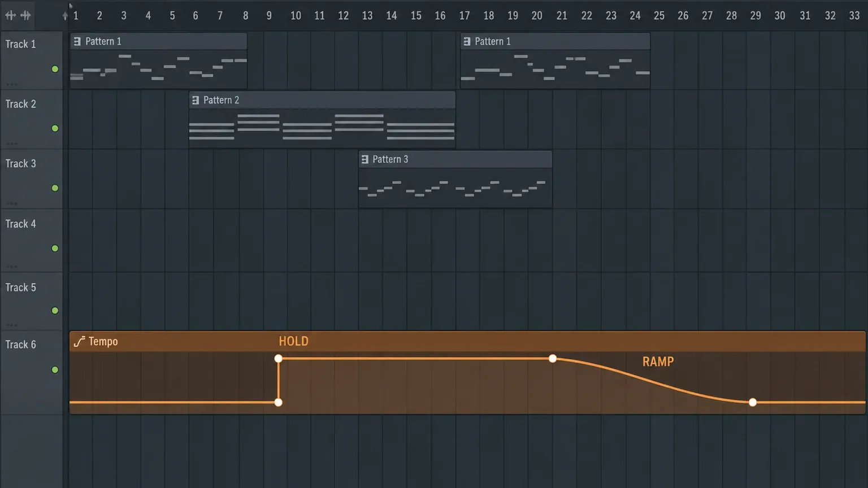Click the RAMP label in Tempo clip
Viewport: 868px width, 488px height.
(658, 361)
